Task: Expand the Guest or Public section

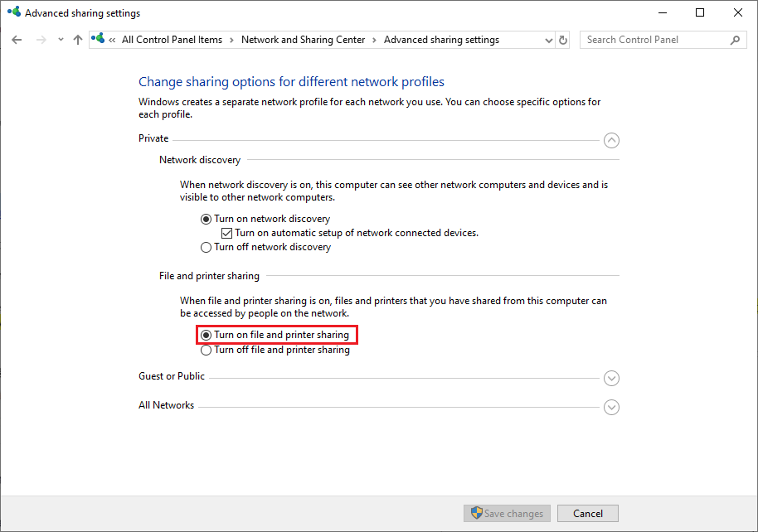Action: (x=611, y=378)
